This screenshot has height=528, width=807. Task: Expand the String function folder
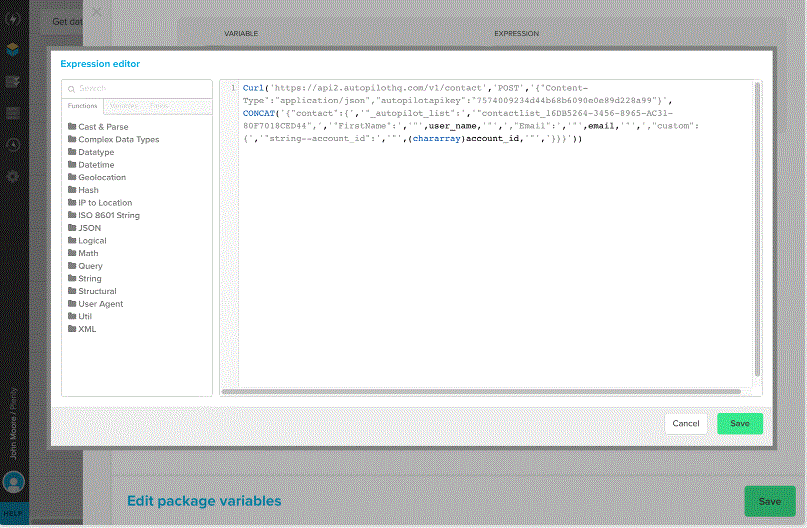pos(85,278)
